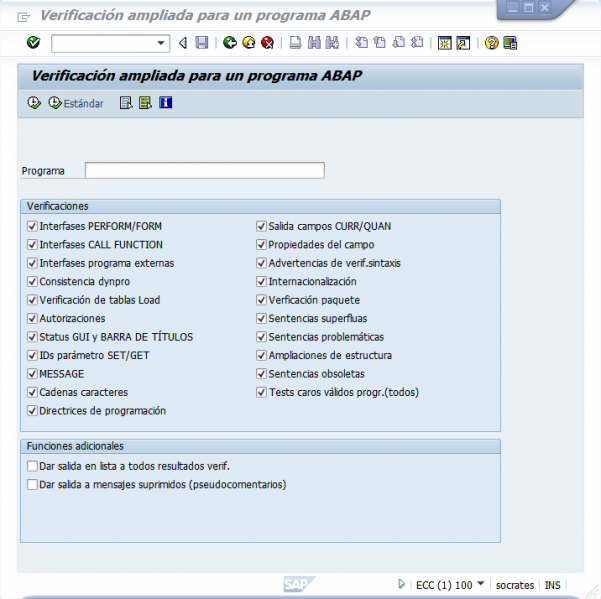601x599 pixels.
Task: Toggle Status GUI y BARRA DE TÍTULOS
Action: pos(32,337)
